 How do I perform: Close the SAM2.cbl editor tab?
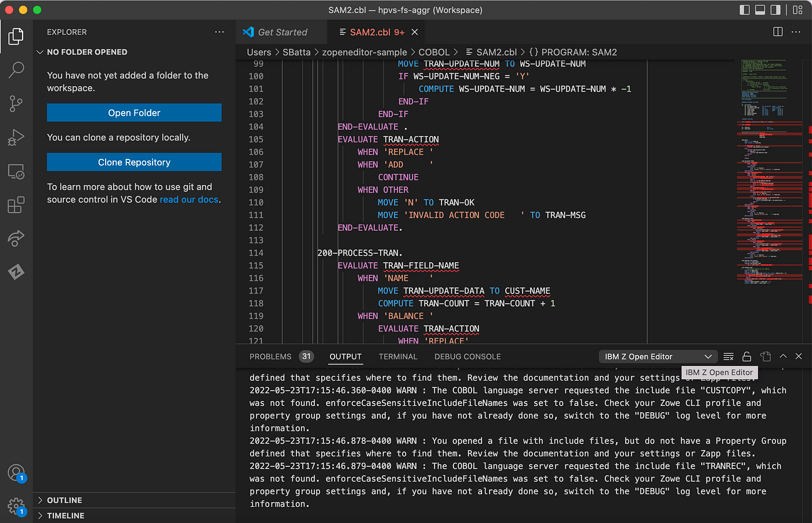click(x=415, y=32)
